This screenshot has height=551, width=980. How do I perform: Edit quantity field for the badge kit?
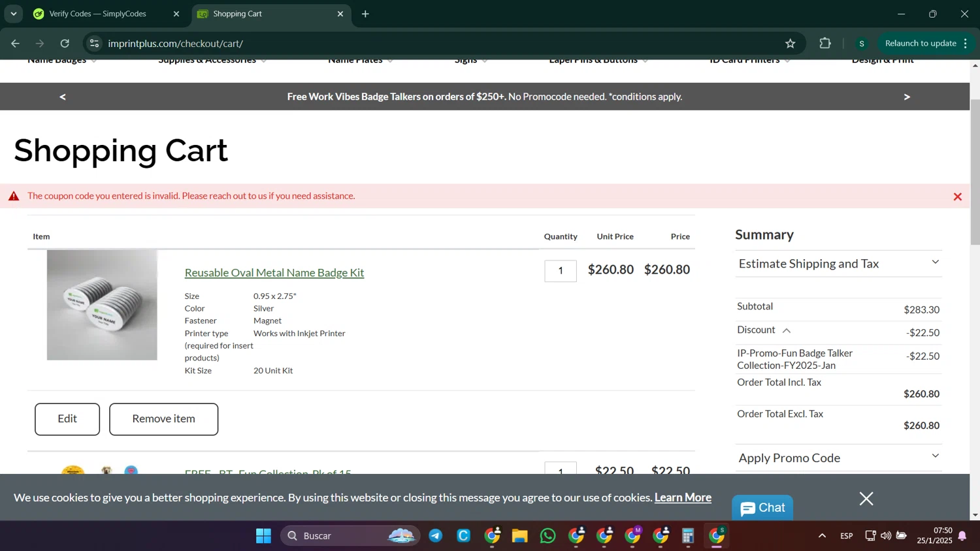561,271
